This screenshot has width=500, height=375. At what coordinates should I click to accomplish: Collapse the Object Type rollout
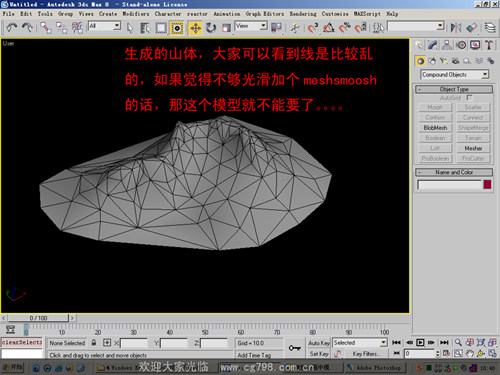[454, 89]
